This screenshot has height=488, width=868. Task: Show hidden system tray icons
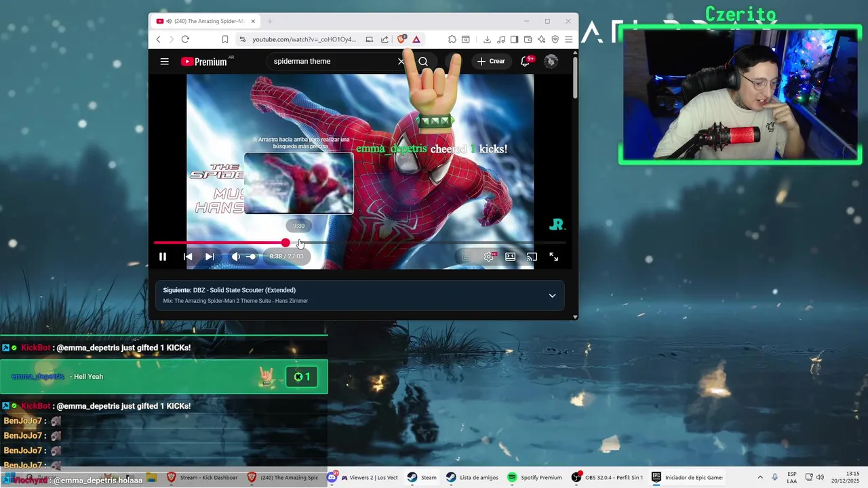[759, 477]
